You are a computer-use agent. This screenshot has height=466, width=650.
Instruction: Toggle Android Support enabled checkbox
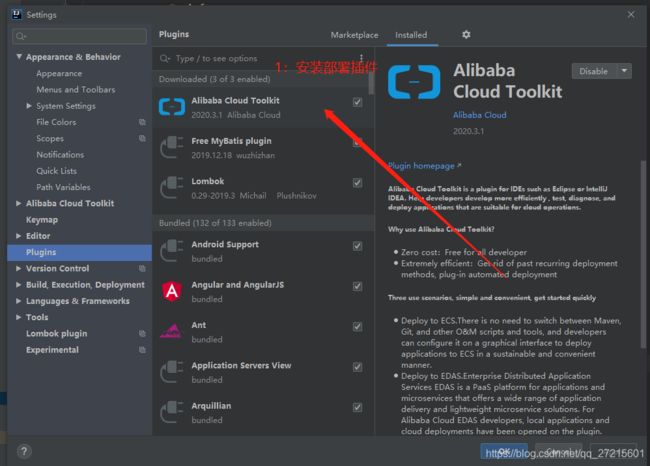(x=357, y=246)
